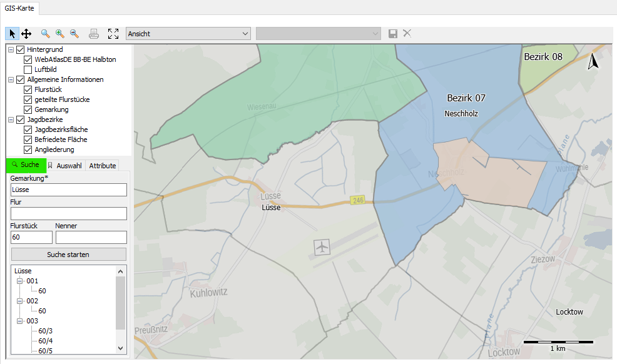The height and width of the screenshot is (364, 617).
Task: Open the Ansicht dropdown
Action: click(188, 34)
